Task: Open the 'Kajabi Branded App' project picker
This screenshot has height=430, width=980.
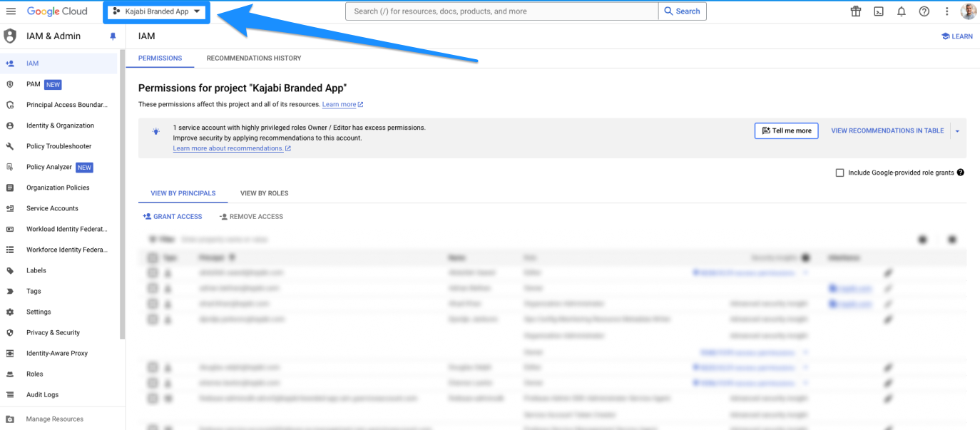Action: click(156, 11)
